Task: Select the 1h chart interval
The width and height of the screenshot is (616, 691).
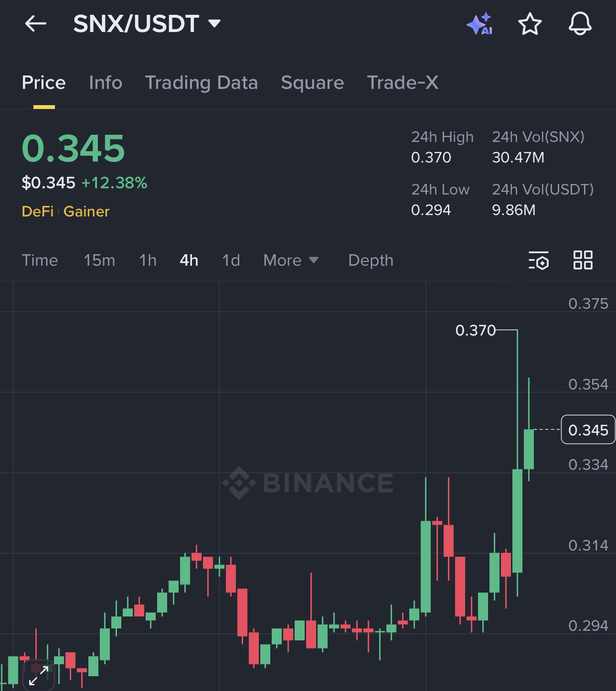Action: point(148,260)
